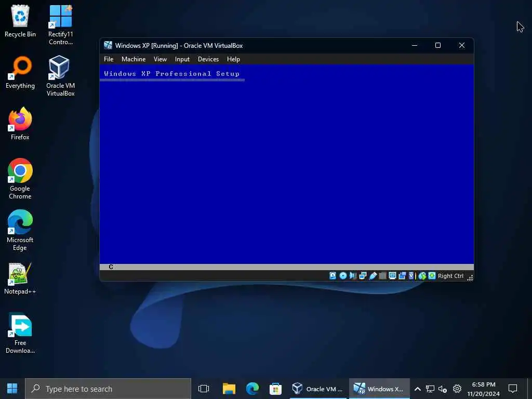The image size is (532, 399).
Task: Click the optical disk status icon
Action: pyautogui.click(x=343, y=276)
